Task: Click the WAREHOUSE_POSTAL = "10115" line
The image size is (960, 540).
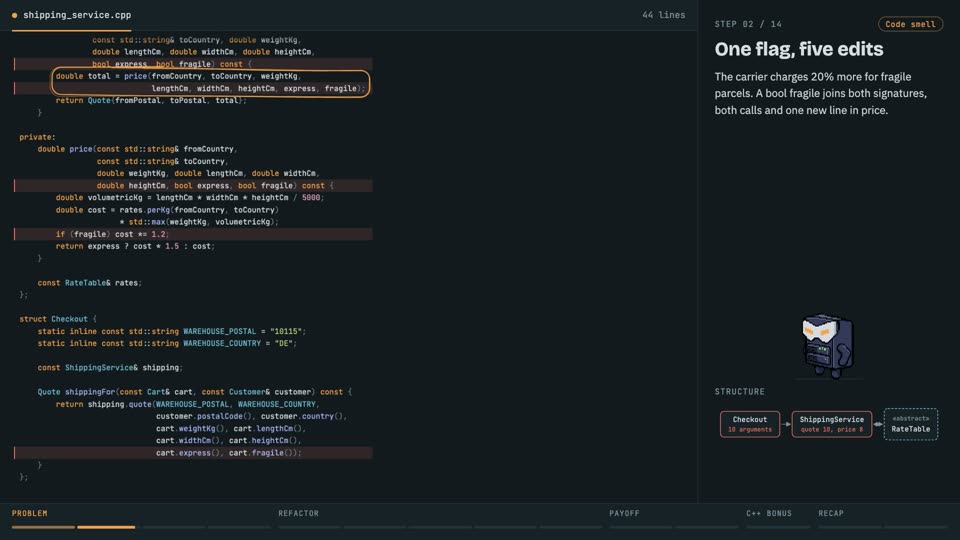Action: pyautogui.click(x=171, y=331)
